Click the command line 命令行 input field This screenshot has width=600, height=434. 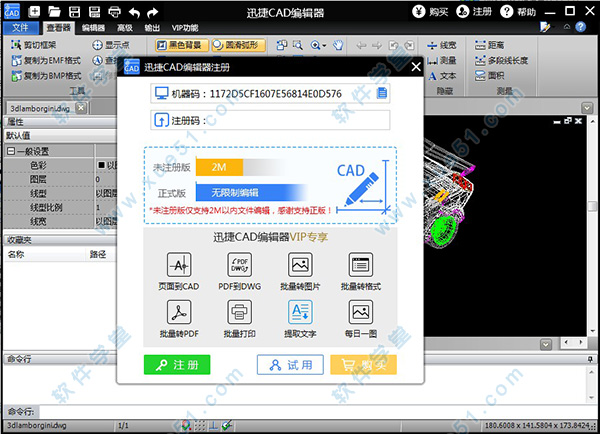(x=318, y=412)
